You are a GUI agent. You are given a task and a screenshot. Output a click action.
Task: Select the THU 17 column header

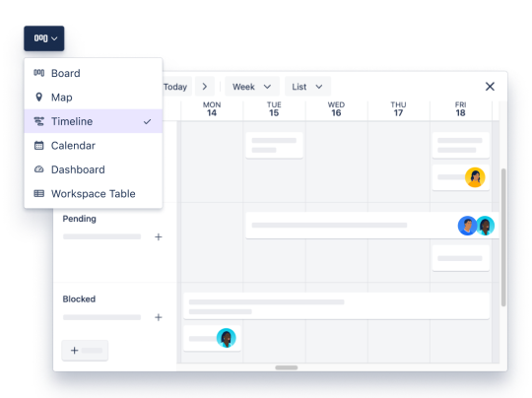click(398, 109)
